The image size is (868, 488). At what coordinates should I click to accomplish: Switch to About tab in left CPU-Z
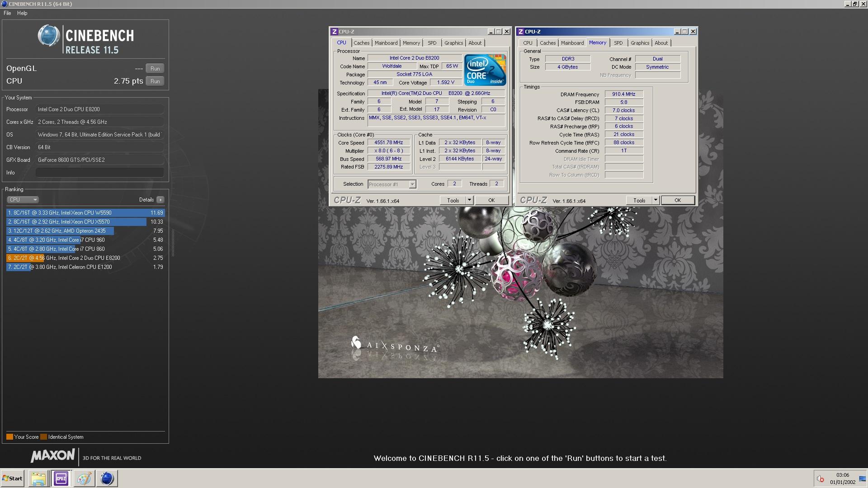(x=475, y=43)
